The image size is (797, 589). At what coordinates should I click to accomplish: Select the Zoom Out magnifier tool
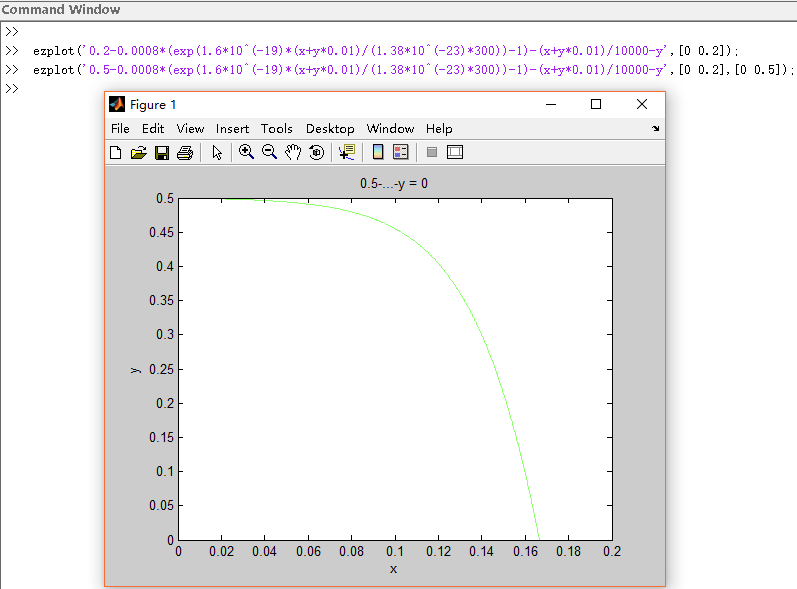pos(269,152)
